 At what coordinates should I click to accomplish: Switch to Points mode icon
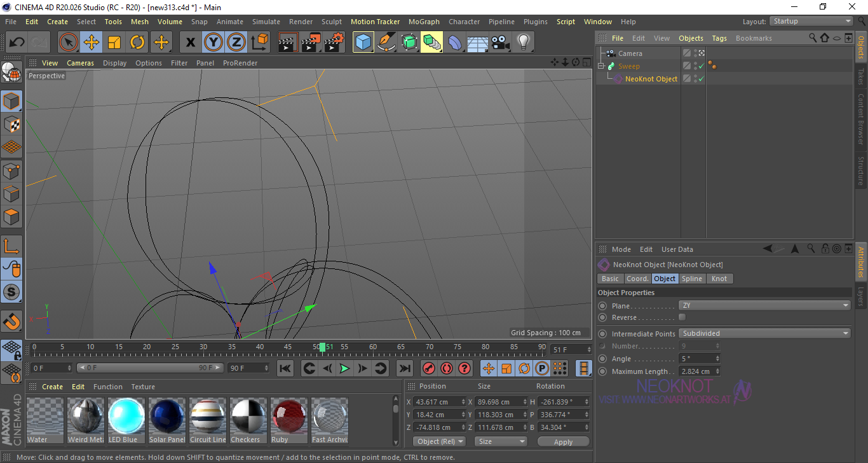point(11,170)
